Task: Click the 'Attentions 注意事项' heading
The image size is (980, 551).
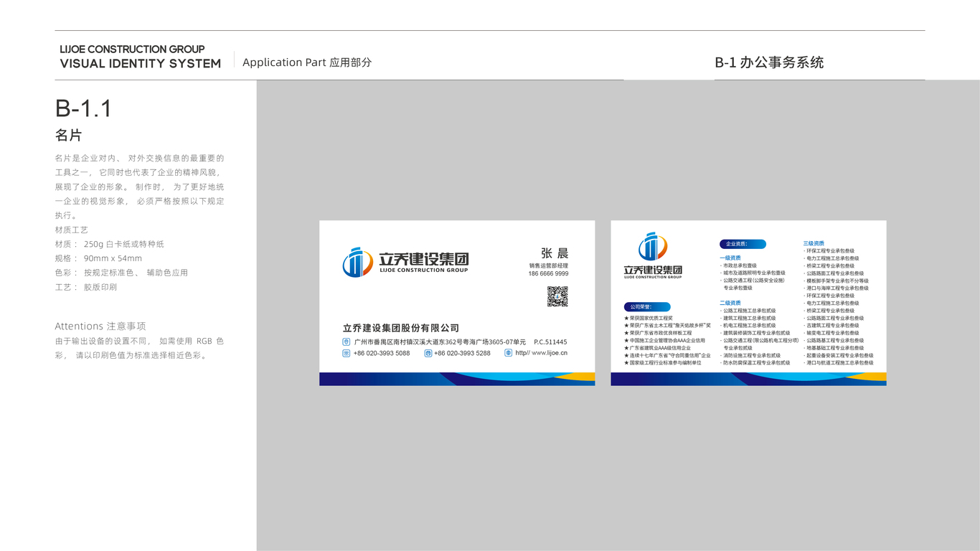Action: coord(100,326)
